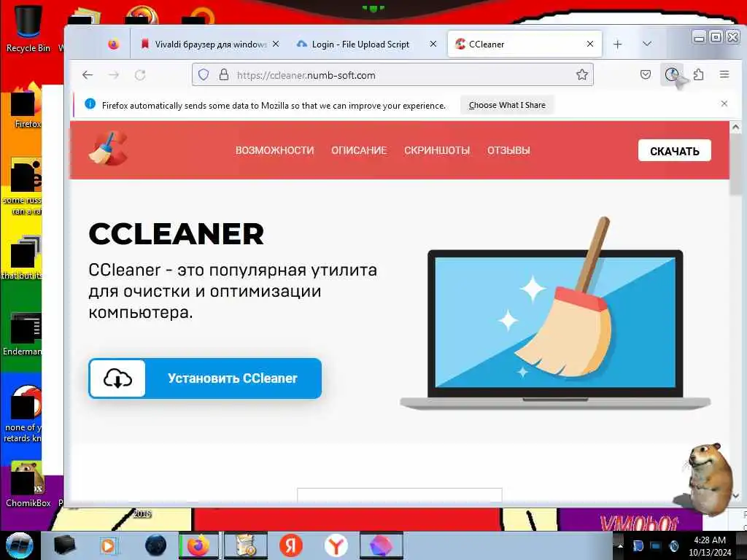
Task: Open the Firefox hamburger menu
Action: [x=724, y=74]
